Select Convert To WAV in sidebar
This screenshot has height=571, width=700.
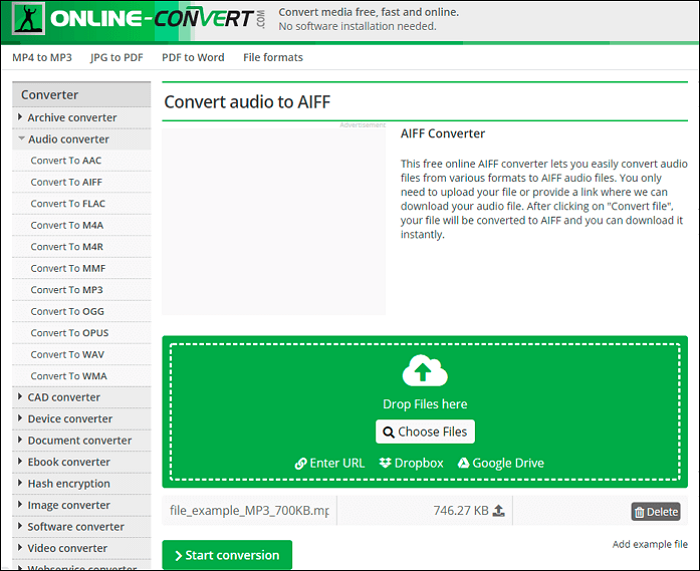68,354
